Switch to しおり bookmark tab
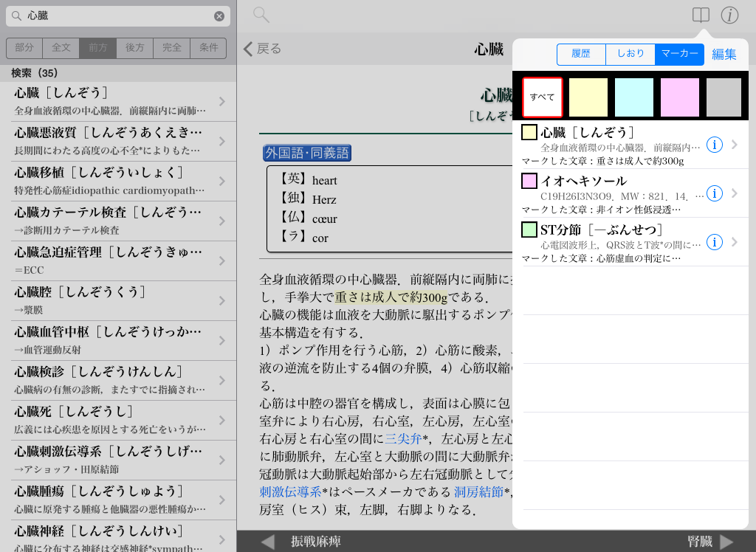The width and height of the screenshot is (756, 552). click(x=630, y=55)
